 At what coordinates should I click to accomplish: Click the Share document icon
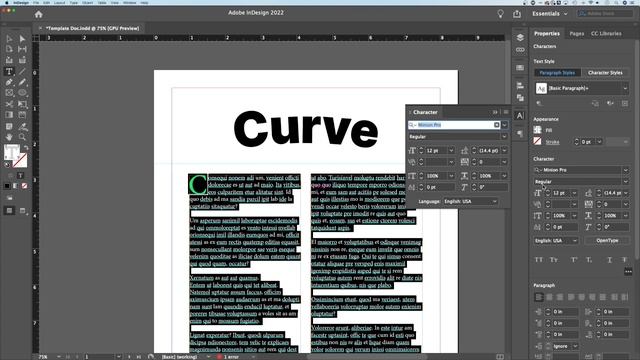(517, 14)
